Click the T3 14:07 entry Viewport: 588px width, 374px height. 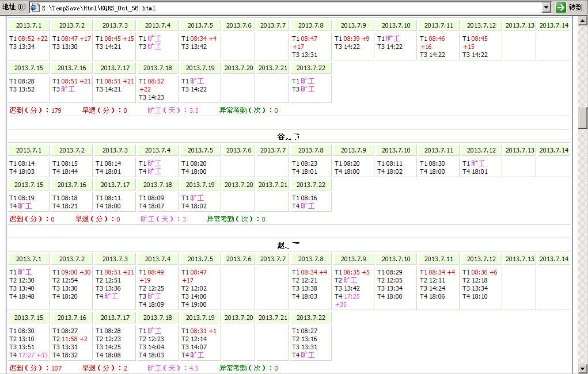pos(194,348)
